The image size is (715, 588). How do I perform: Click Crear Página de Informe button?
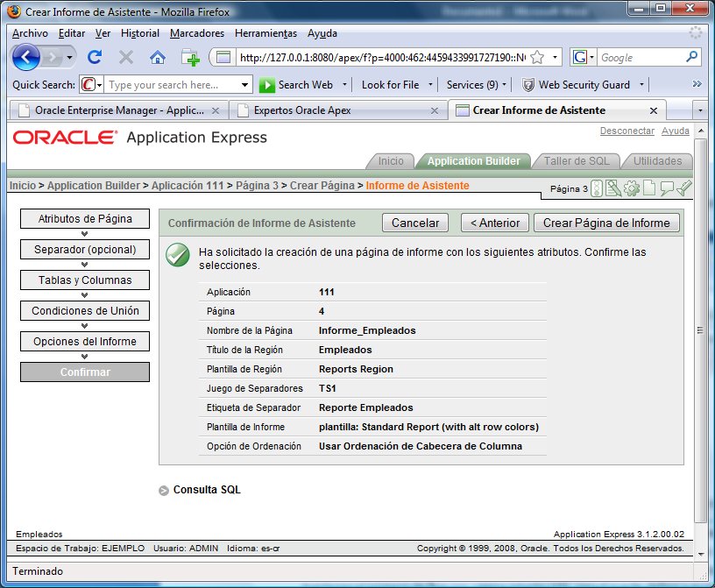606,223
